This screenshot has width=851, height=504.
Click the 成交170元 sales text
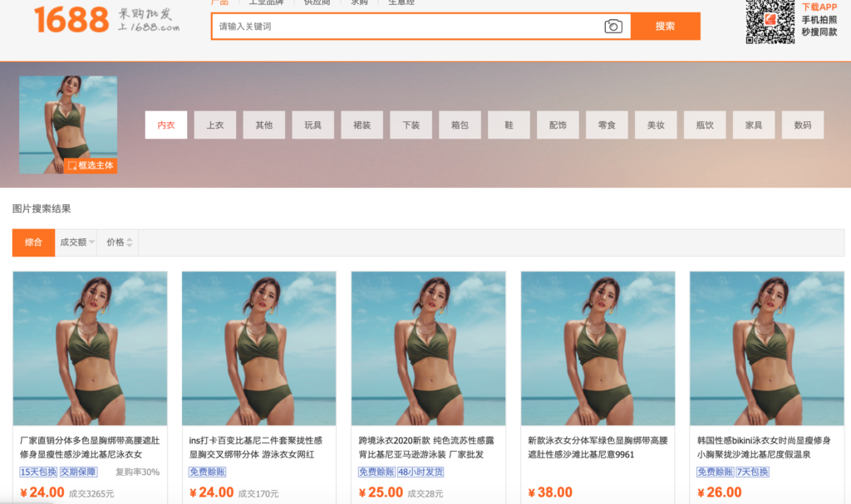pos(258,494)
